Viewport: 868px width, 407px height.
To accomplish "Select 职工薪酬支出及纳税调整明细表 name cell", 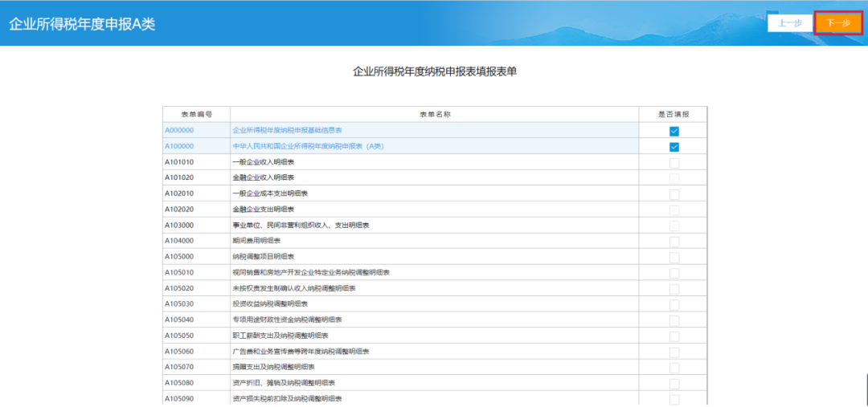I will pyautogui.click(x=436, y=336).
